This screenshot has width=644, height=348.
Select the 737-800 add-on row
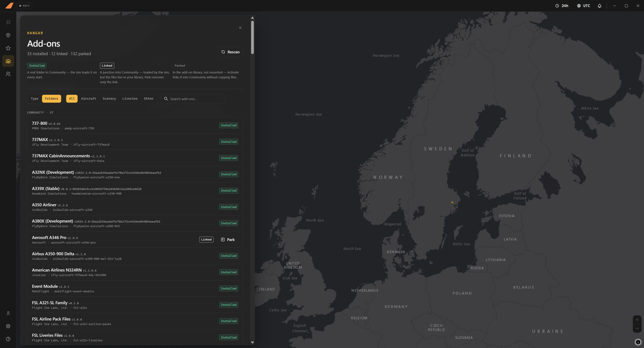(135, 125)
